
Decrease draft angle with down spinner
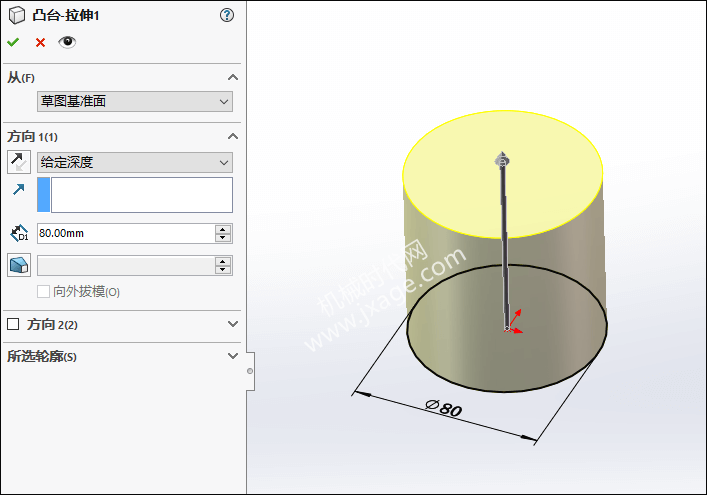(223, 270)
